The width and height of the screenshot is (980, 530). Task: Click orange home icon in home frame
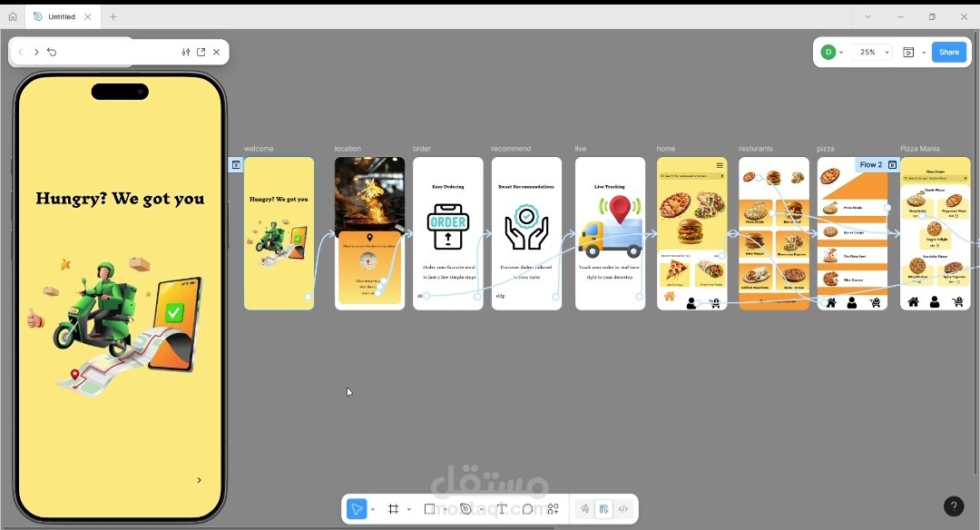point(670,296)
